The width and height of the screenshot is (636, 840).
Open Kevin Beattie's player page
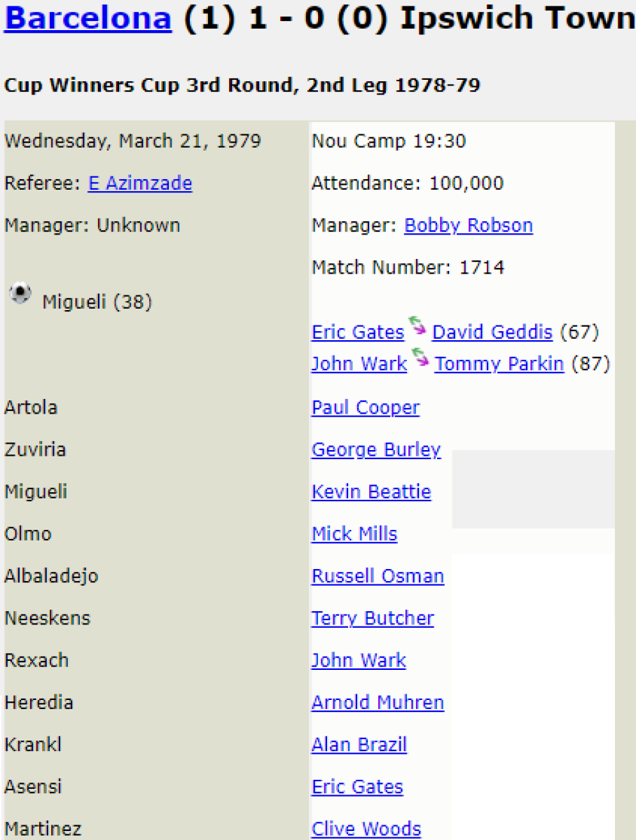tap(371, 491)
